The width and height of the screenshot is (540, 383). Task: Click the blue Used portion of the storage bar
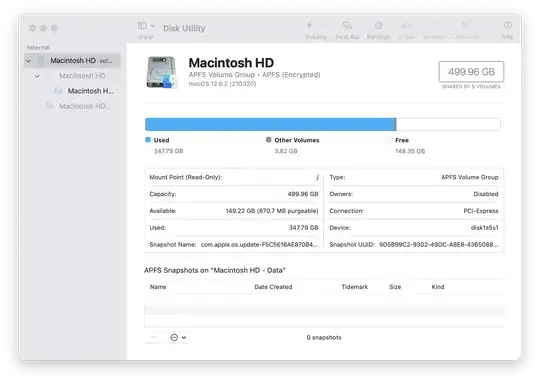[x=270, y=124]
